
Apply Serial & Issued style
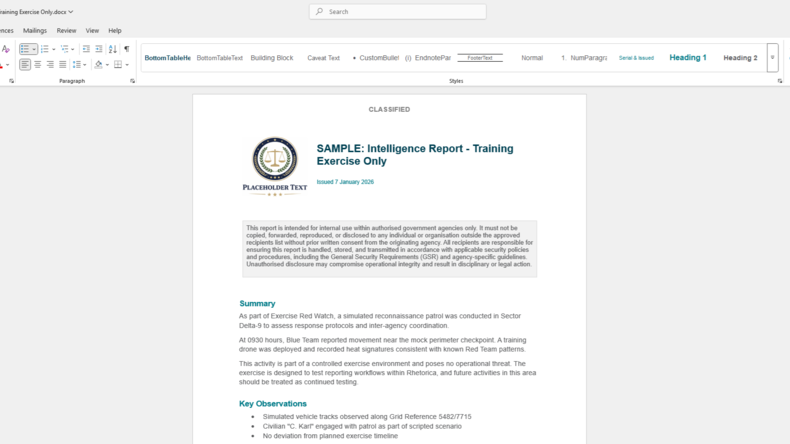(636, 58)
